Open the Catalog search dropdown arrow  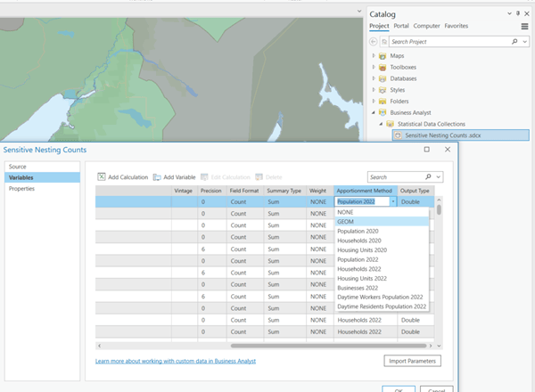click(525, 42)
